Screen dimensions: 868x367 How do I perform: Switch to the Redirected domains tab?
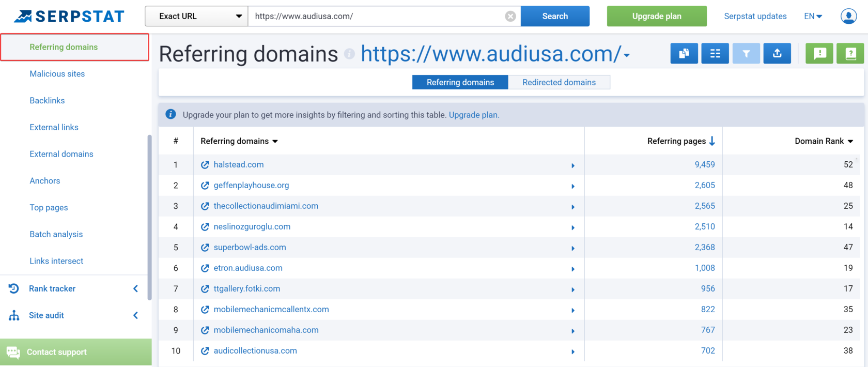click(559, 82)
